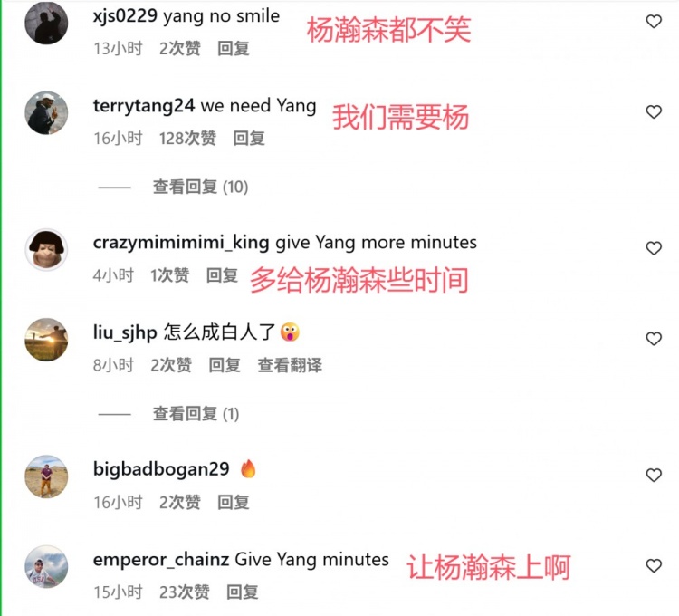Like the comment by xjs0229

click(x=654, y=21)
